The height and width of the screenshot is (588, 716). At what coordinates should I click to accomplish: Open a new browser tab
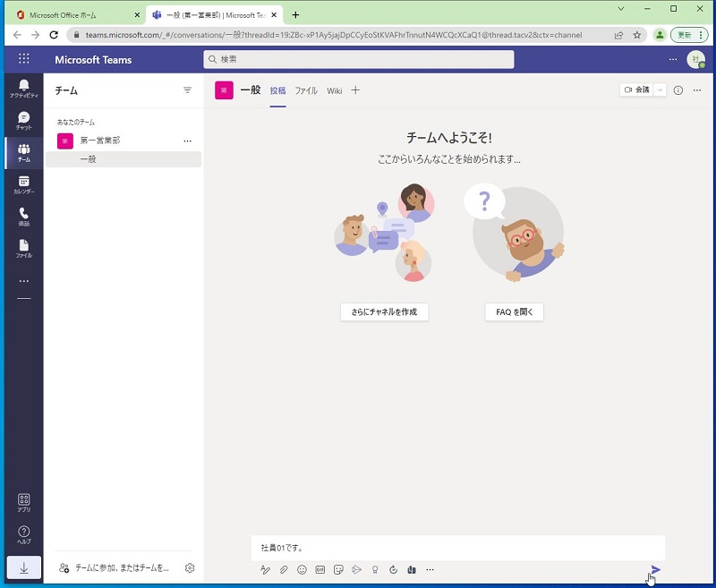coord(295,15)
